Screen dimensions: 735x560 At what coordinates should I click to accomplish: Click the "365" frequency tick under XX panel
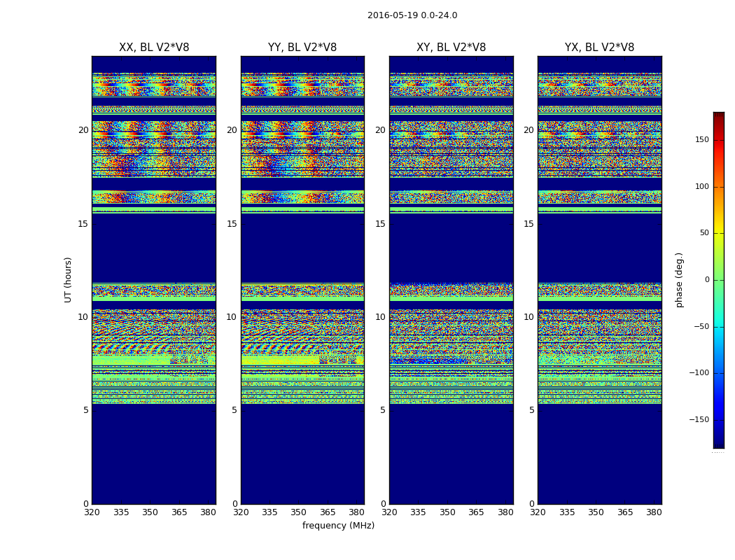click(179, 512)
